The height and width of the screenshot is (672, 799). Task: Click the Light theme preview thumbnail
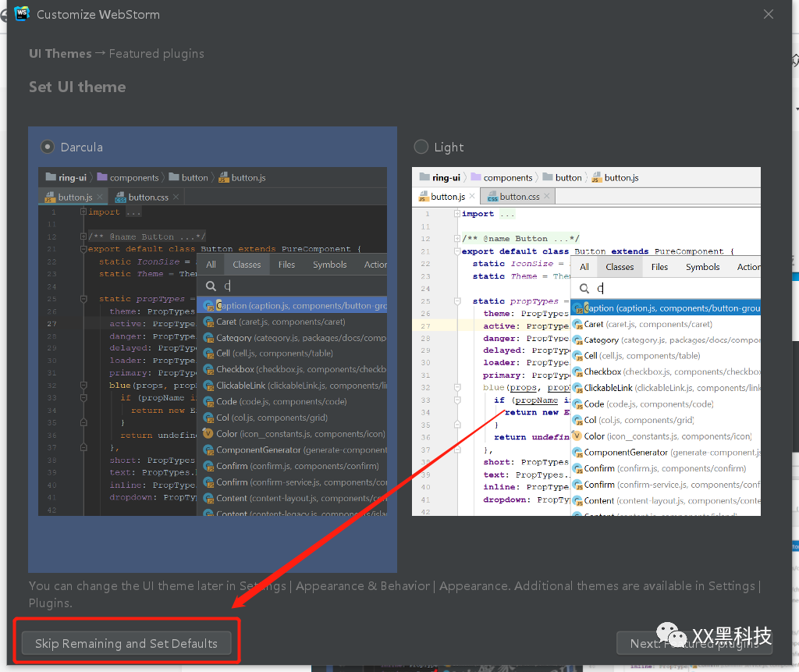tap(586, 341)
